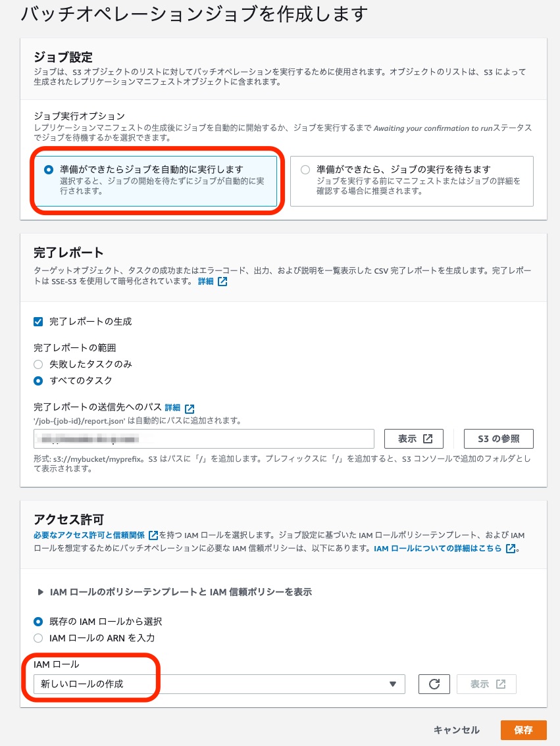Screen dimensions: 560x746
Task: Choose 失敗したタスクのみ report scope
Action: [x=38, y=364]
